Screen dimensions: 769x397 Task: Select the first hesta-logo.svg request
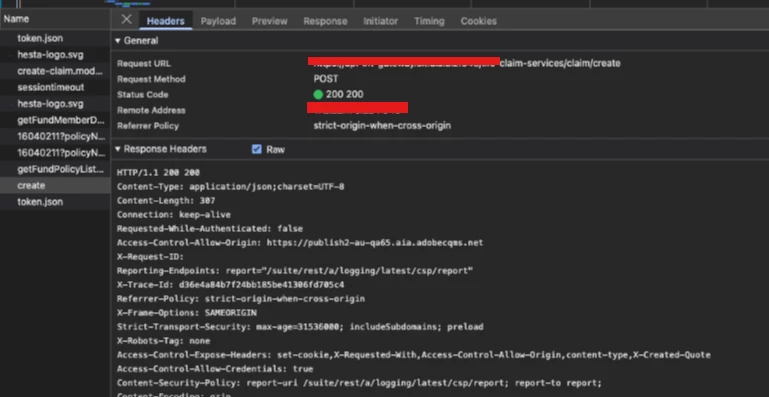[x=55, y=54]
